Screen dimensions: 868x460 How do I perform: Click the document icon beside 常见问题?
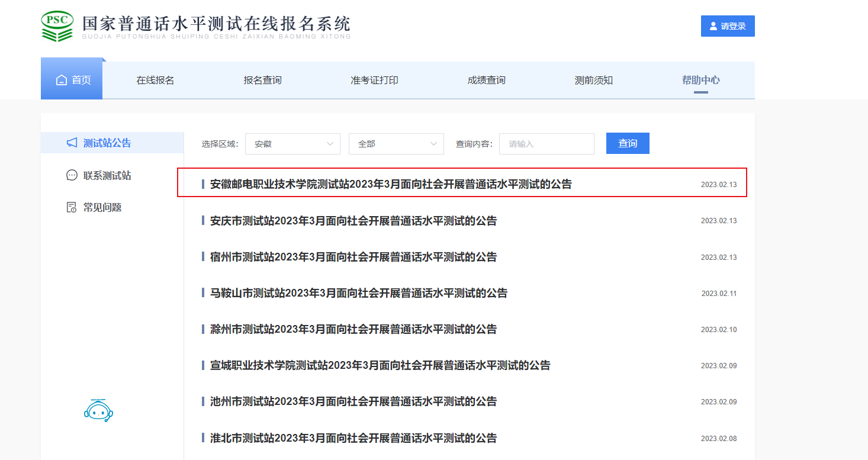72,207
